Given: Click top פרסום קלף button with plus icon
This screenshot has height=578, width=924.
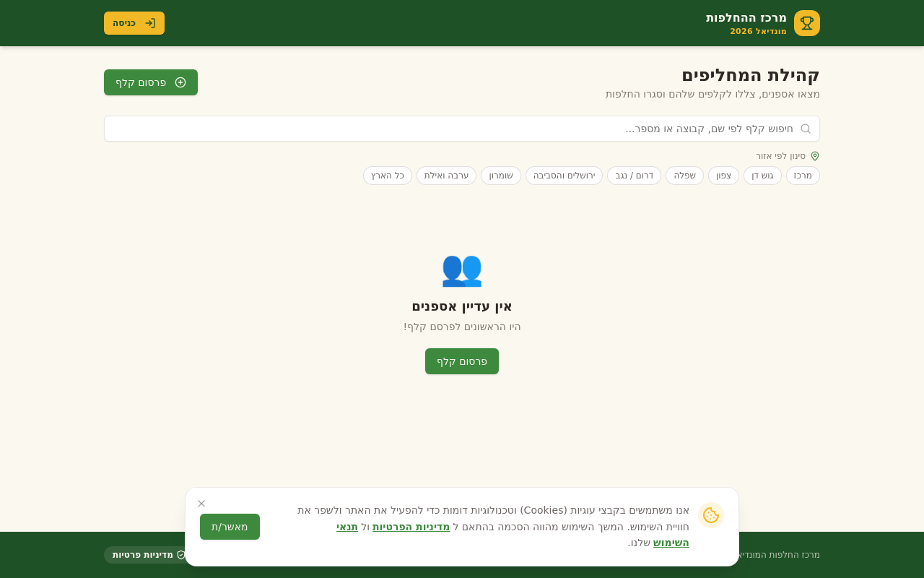Looking at the screenshot, I should pos(151,82).
